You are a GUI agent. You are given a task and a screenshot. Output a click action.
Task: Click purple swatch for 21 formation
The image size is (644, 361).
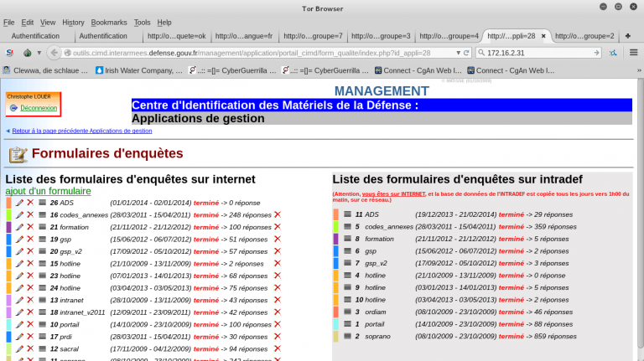point(8,227)
